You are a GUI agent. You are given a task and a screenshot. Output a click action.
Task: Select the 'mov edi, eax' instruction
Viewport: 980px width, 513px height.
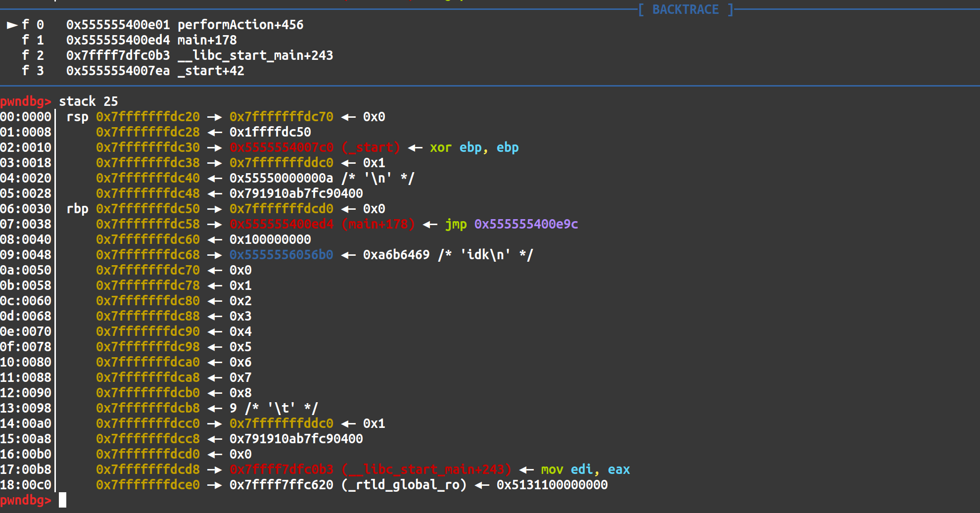click(x=585, y=469)
